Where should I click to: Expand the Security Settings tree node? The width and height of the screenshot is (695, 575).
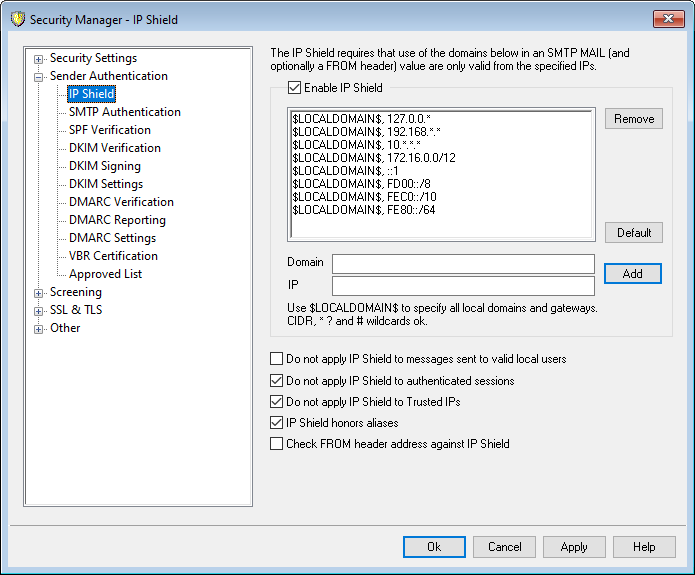click(x=39, y=58)
